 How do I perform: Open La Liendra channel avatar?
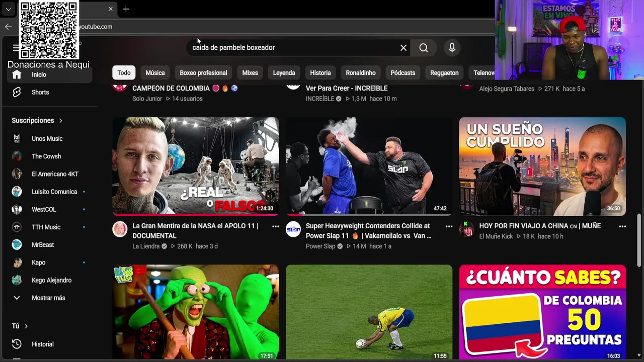point(120,229)
